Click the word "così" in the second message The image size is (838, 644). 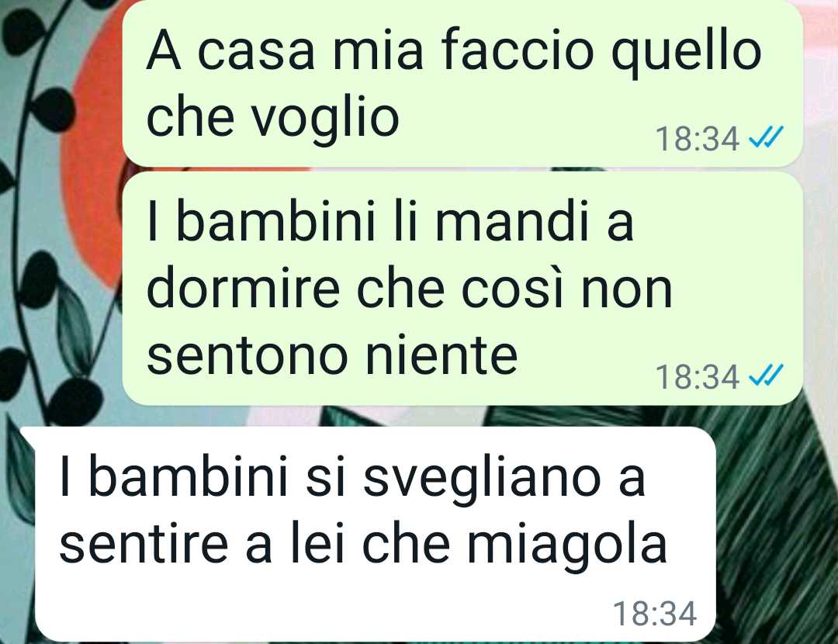(512, 291)
